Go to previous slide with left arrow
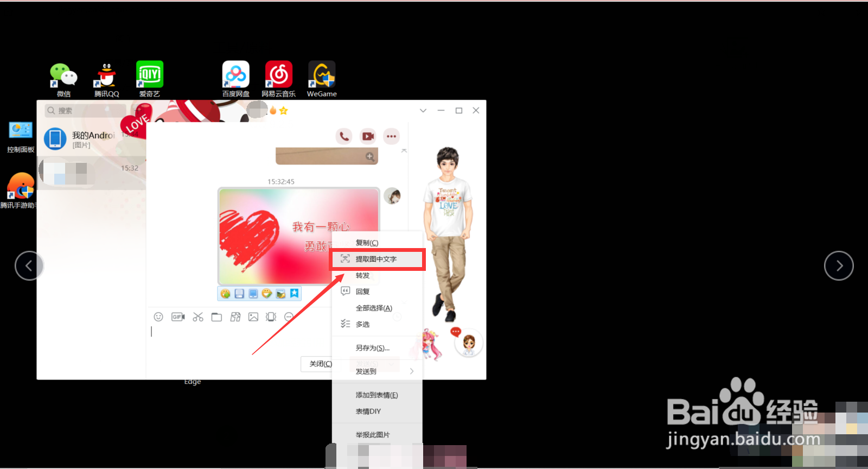 29,265
